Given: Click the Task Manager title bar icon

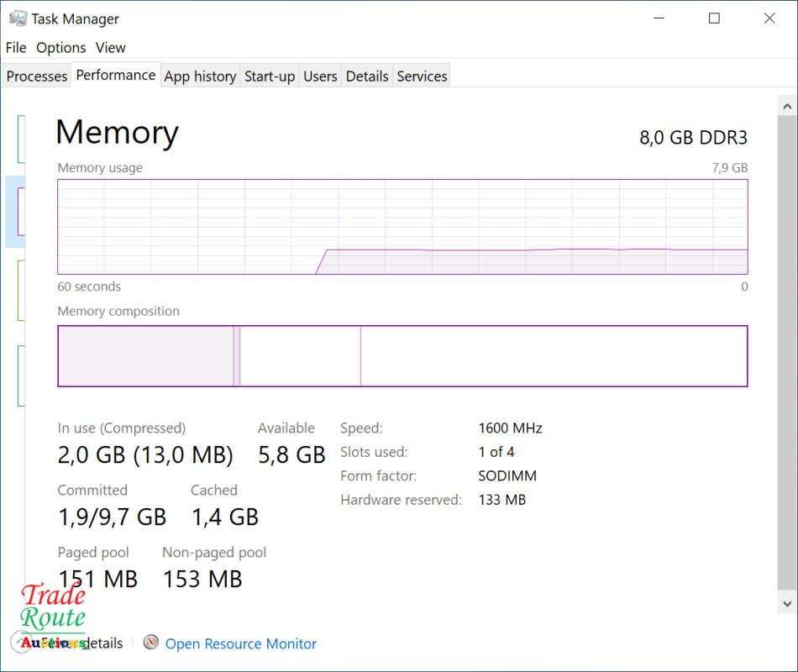Looking at the screenshot, I should (18, 18).
